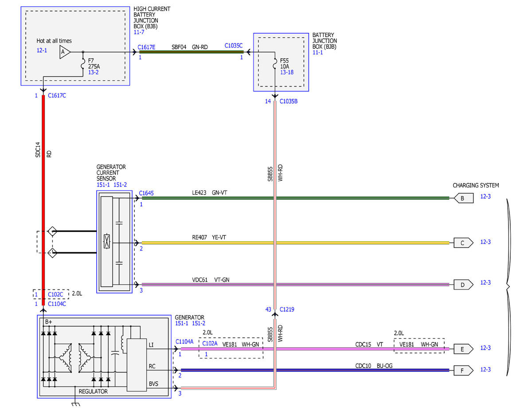Select the REGULATOR label in the generator
The width and height of the screenshot is (532, 411).
click(93, 391)
